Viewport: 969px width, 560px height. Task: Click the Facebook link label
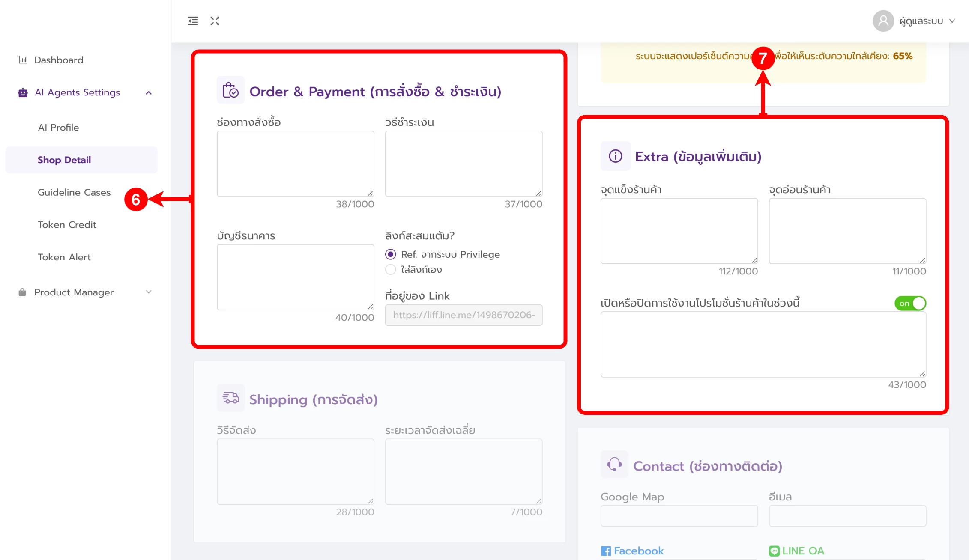tap(638, 551)
